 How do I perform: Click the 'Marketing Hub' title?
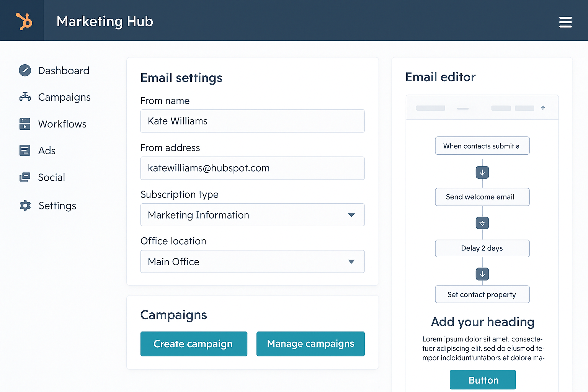click(x=105, y=21)
